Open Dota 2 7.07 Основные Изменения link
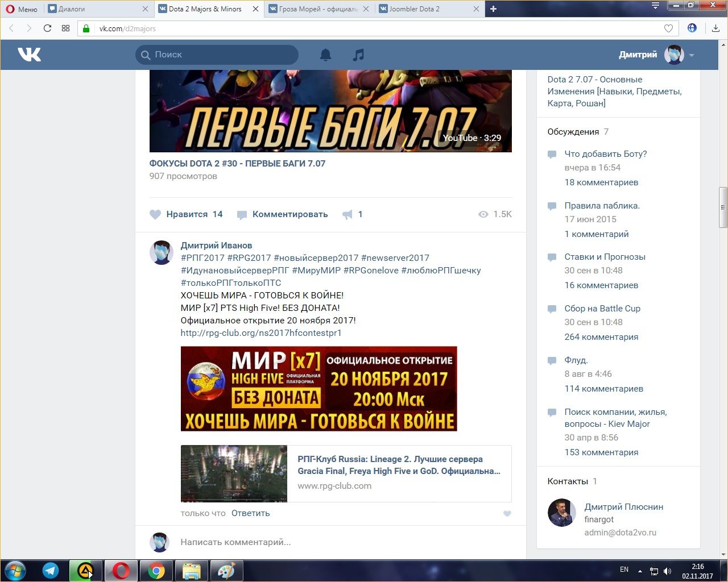Screen dimensions: 728x582 [614, 92]
